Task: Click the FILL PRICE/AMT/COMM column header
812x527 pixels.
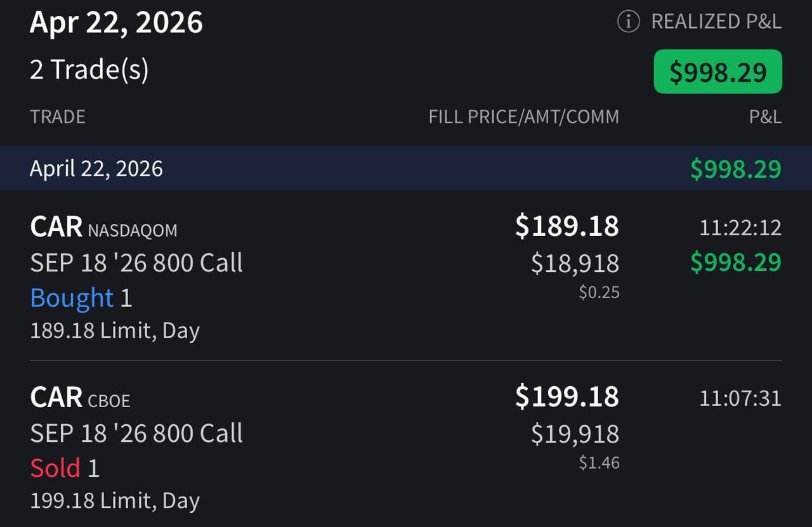Action: [x=523, y=117]
